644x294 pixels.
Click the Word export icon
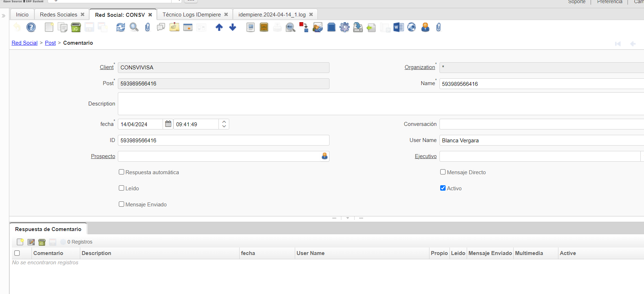pyautogui.click(x=398, y=27)
